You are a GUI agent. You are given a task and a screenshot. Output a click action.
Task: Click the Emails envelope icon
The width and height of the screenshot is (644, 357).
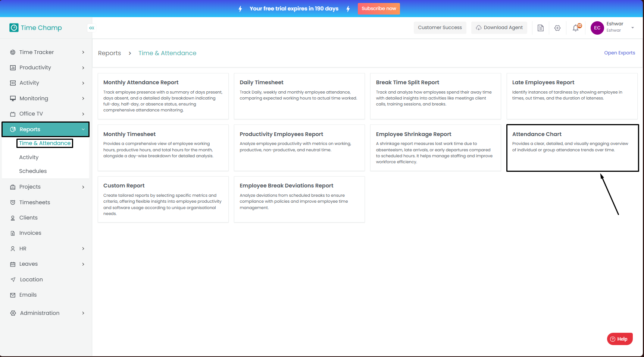pyautogui.click(x=13, y=295)
